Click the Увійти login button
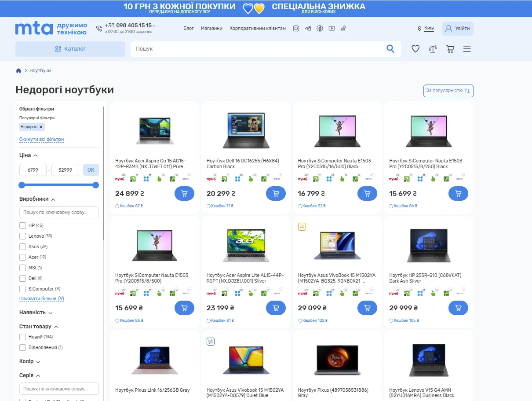Screen dimensions: 532x401 (458, 28)
